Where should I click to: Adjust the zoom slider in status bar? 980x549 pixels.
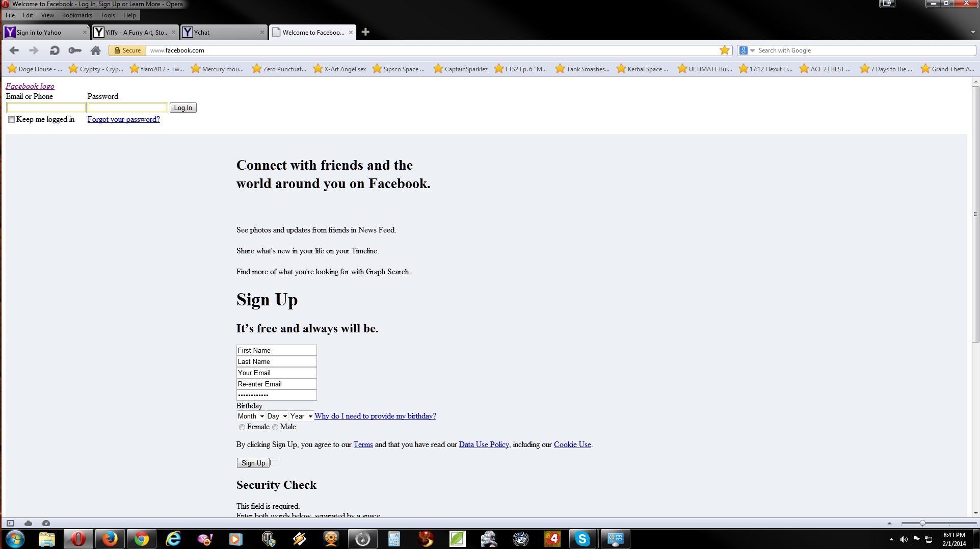click(x=922, y=523)
